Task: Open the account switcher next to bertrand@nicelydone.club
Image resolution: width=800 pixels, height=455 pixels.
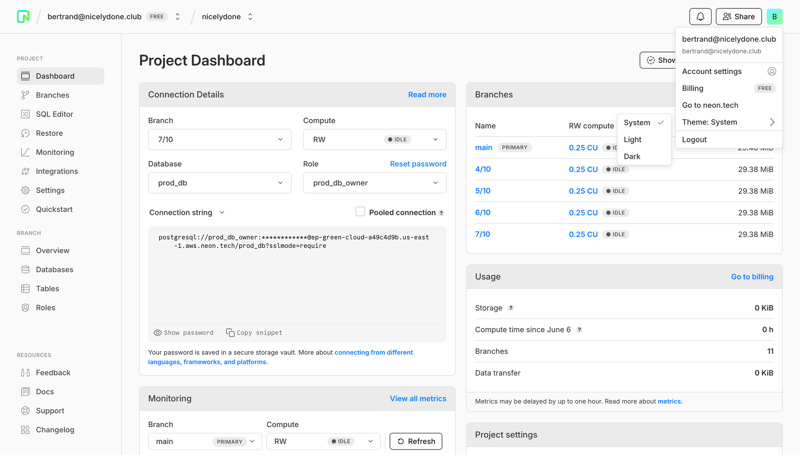Action: point(178,16)
